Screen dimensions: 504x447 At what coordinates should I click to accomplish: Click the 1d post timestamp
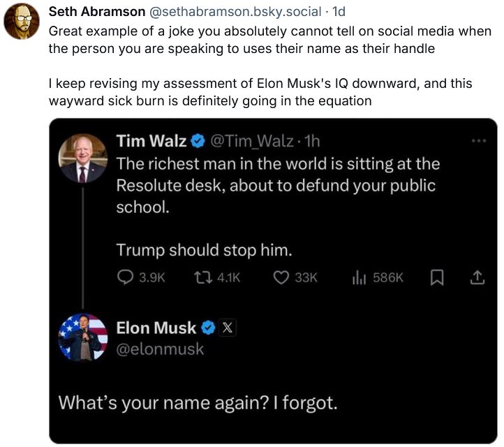(x=339, y=12)
